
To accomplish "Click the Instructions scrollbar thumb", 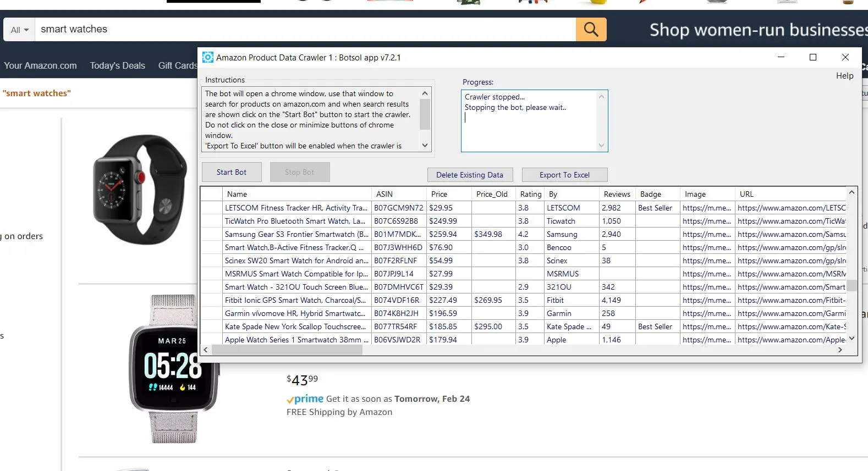I will click(x=425, y=114).
